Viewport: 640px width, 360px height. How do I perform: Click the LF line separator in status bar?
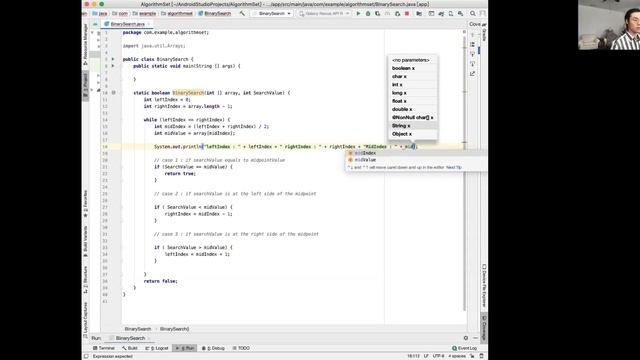coord(426,356)
